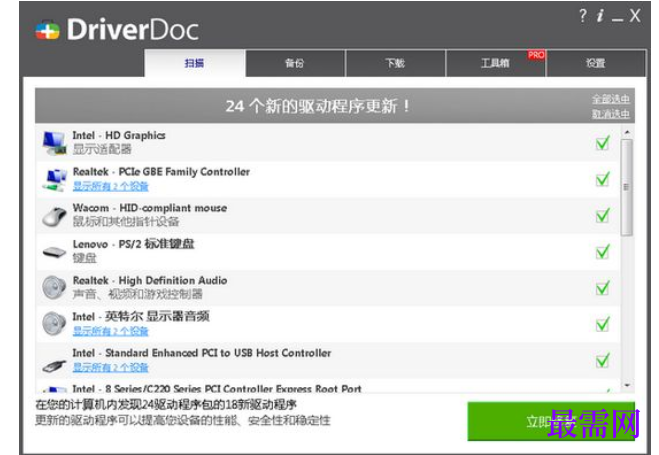Uncheck Realtek PCIe GBE Family Controller

(603, 179)
